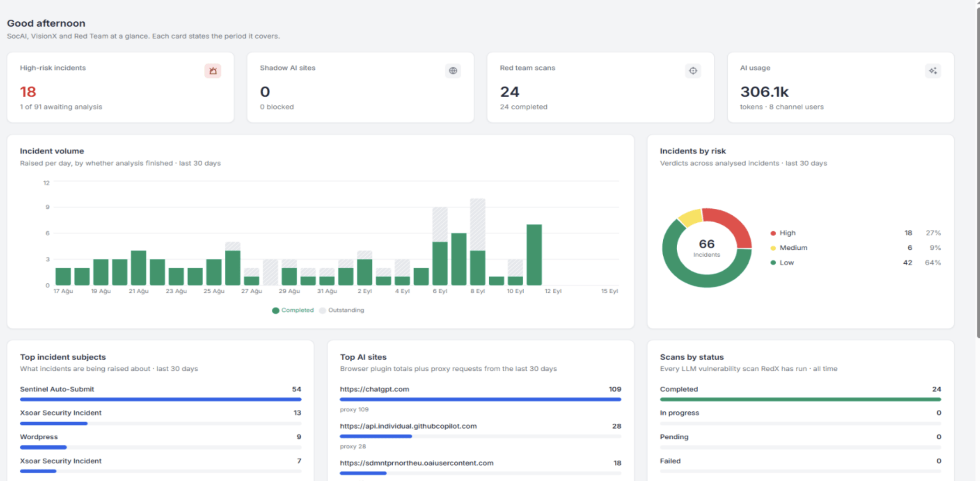Click the 8 Eyl bar in chart

(x=478, y=242)
